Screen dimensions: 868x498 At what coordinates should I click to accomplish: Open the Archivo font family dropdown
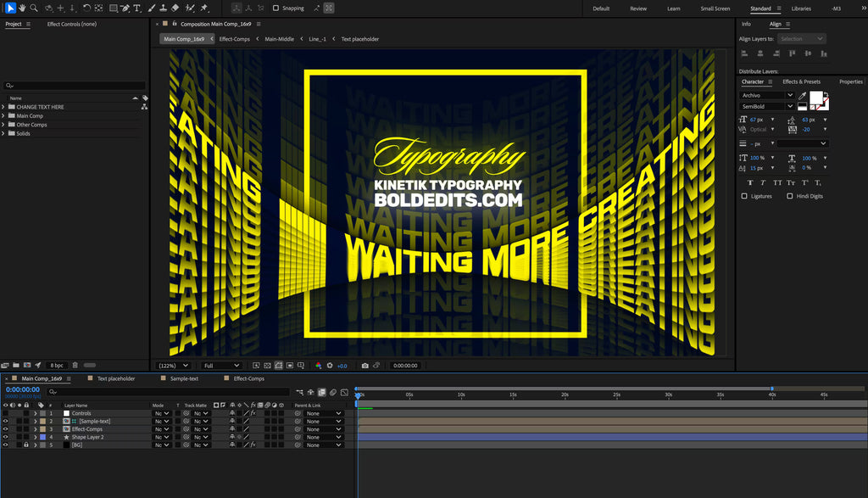tap(767, 96)
